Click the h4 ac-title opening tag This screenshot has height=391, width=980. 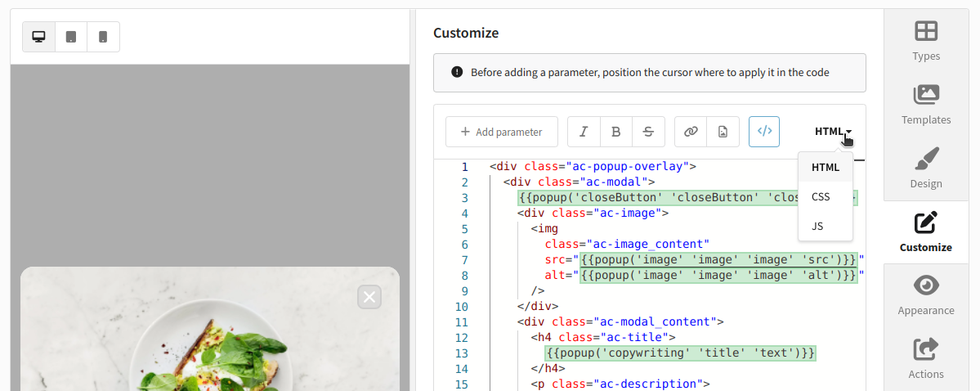[603, 338]
